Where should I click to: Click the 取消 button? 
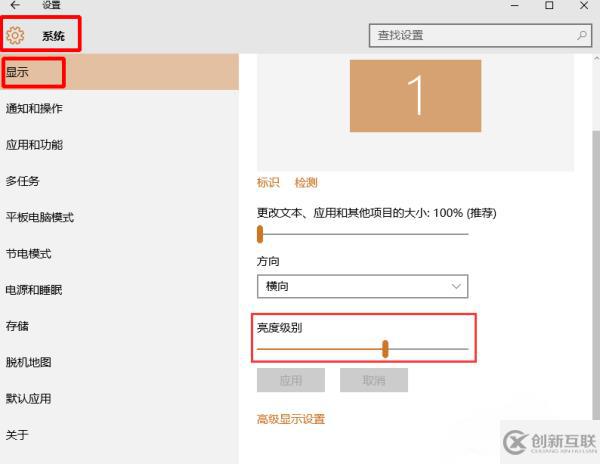374,380
